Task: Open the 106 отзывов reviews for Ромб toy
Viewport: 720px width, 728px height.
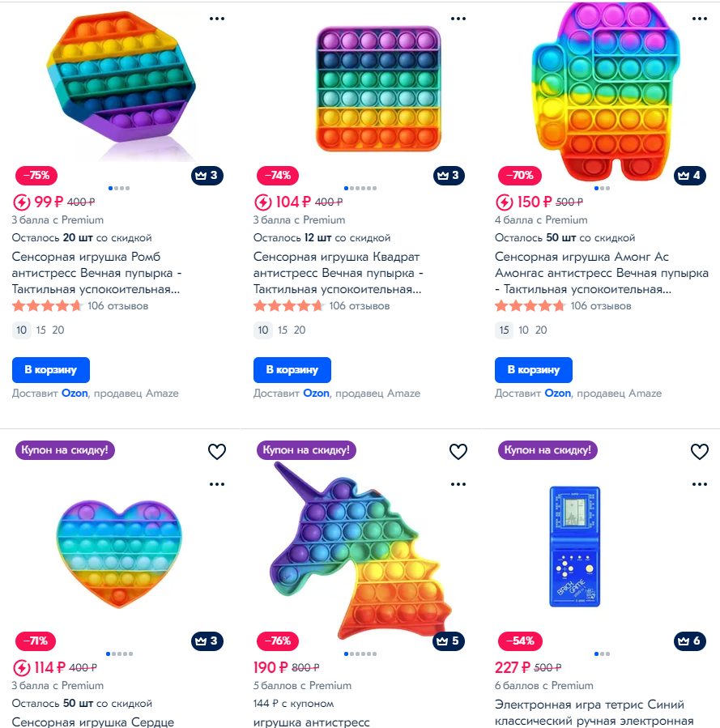Action: click(x=118, y=306)
